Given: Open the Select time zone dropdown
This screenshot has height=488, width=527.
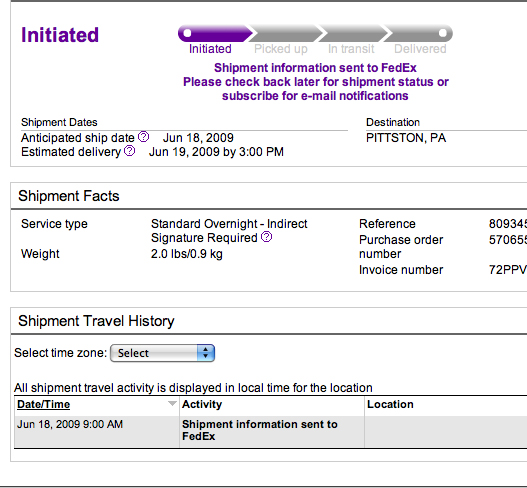Looking at the screenshot, I should click(x=162, y=353).
